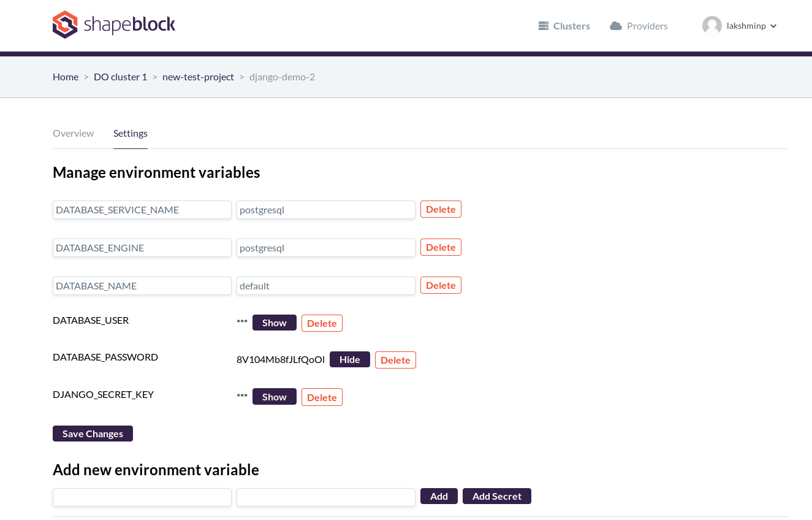Screen dimensions: 812x520
Task: Go to Home breadcrumb link
Action: pos(66,77)
